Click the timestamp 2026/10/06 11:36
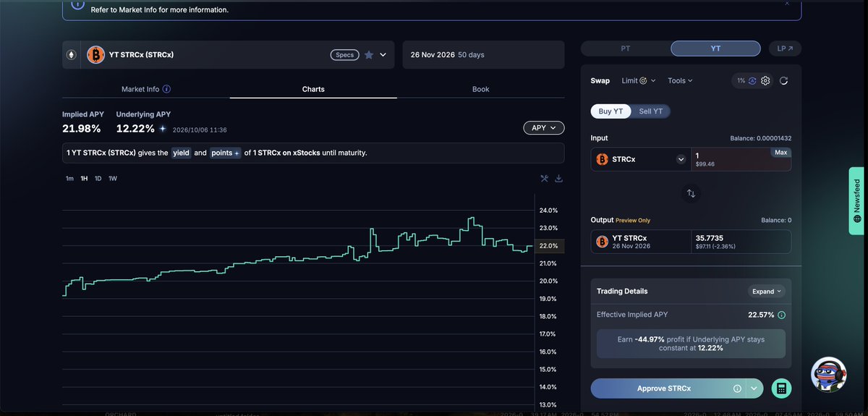 tap(200, 130)
